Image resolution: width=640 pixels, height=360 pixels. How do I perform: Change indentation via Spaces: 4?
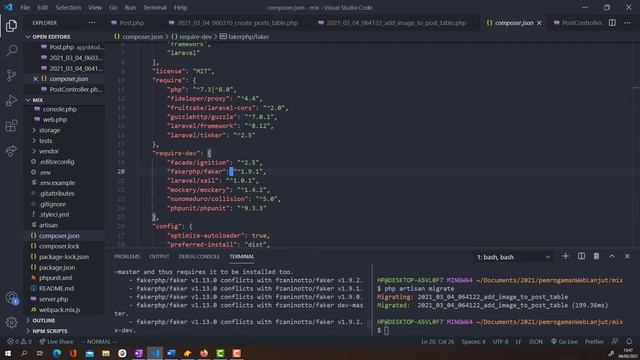click(x=473, y=342)
